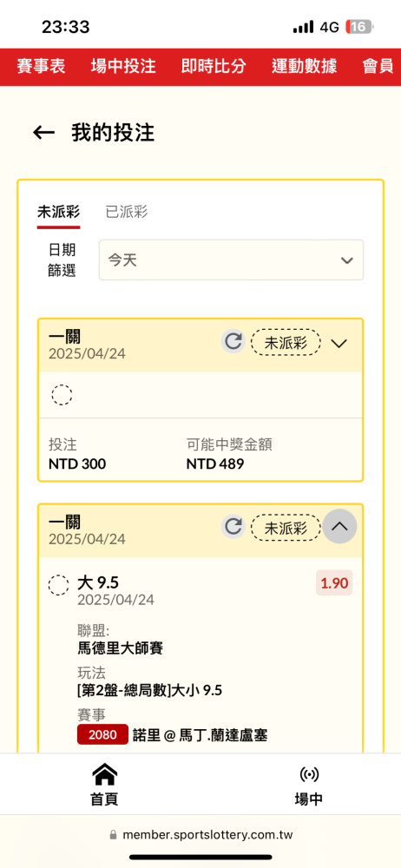Tap the dashed circle beside 大 9.5
Screen dimensions: 401x868
[59, 585]
